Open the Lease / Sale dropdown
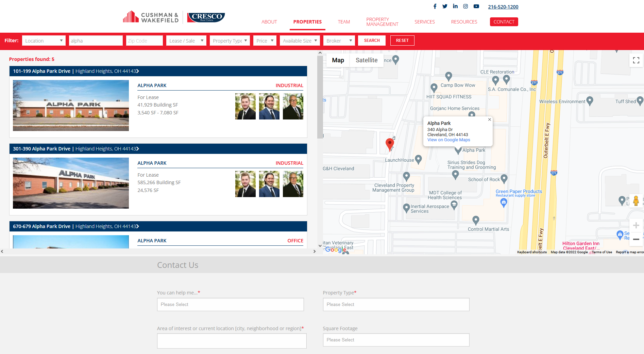644x354 pixels. click(186, 41)
